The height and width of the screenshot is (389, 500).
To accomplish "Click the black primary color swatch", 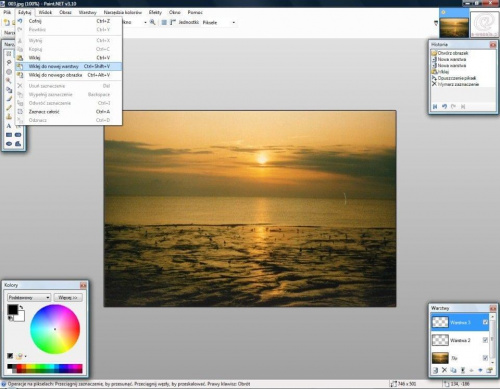I will [x=12, y=309].
